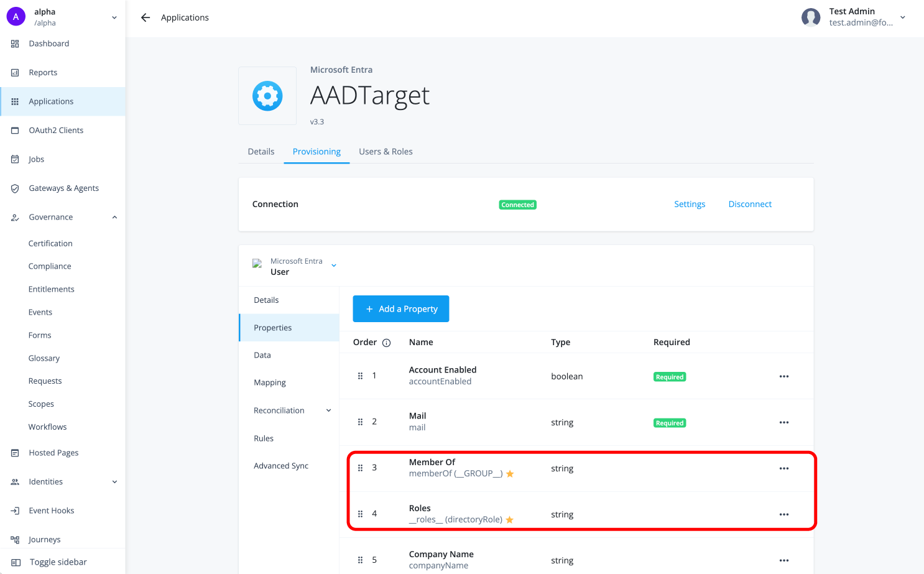Viewport: 924px width, 574px height.
Task: Click the Disconnect link
Action: click(750, 204)
